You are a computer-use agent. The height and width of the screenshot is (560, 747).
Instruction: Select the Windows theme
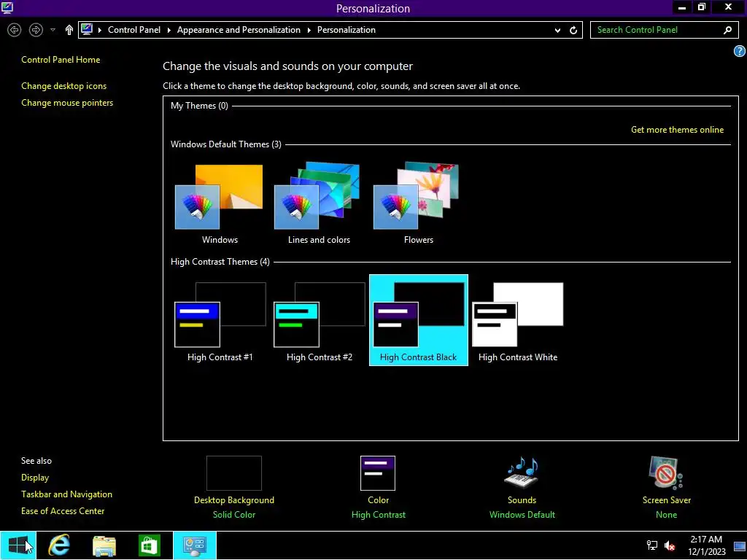coord(220,204)
